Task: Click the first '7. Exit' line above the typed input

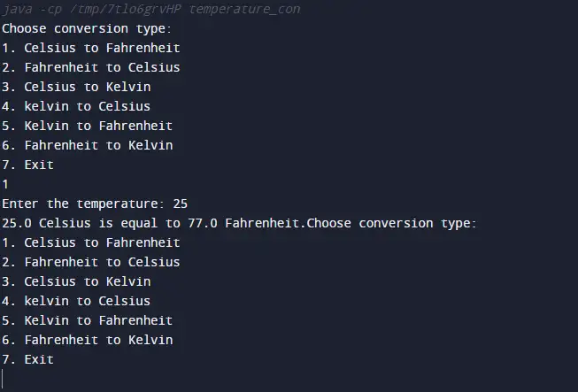Action: (27, 165)
